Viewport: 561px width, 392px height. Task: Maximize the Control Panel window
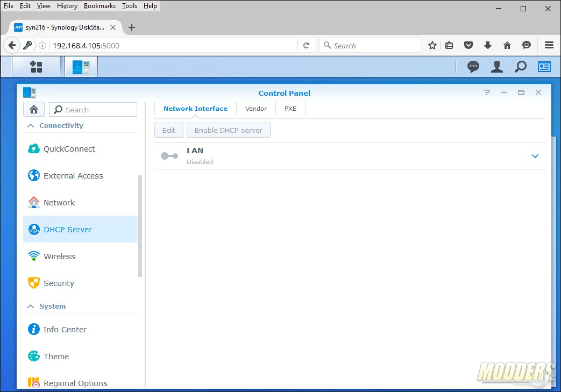point(521,92)
